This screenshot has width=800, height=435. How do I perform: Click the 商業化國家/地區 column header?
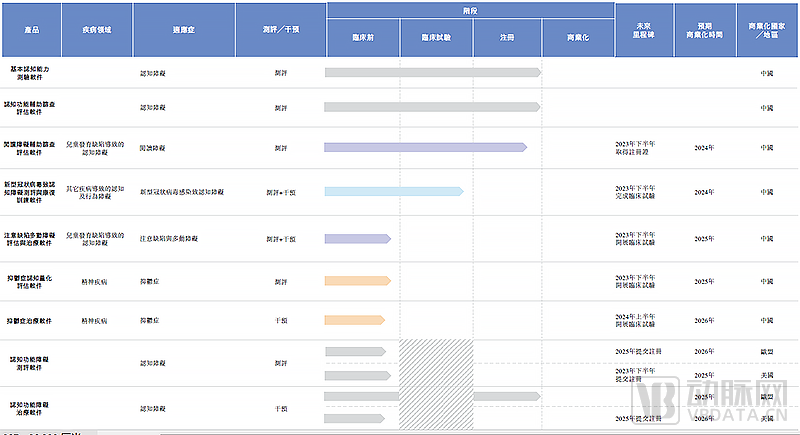pos(766,28)
